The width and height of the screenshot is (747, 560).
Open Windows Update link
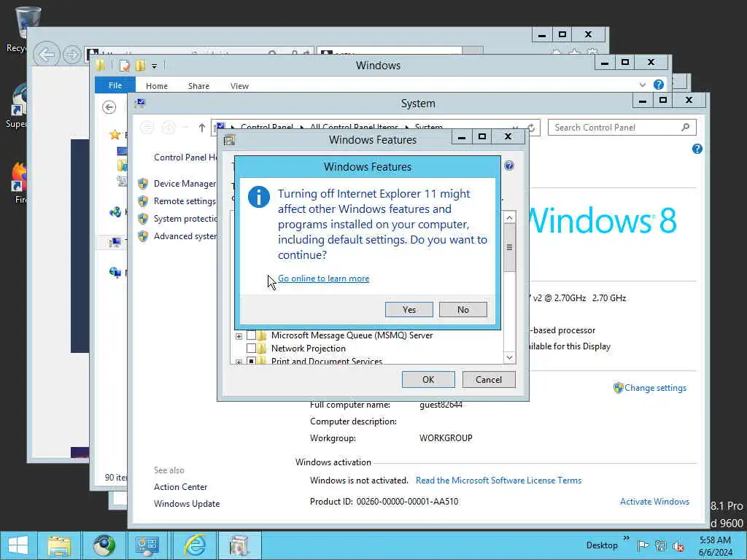tap(187, 504)
